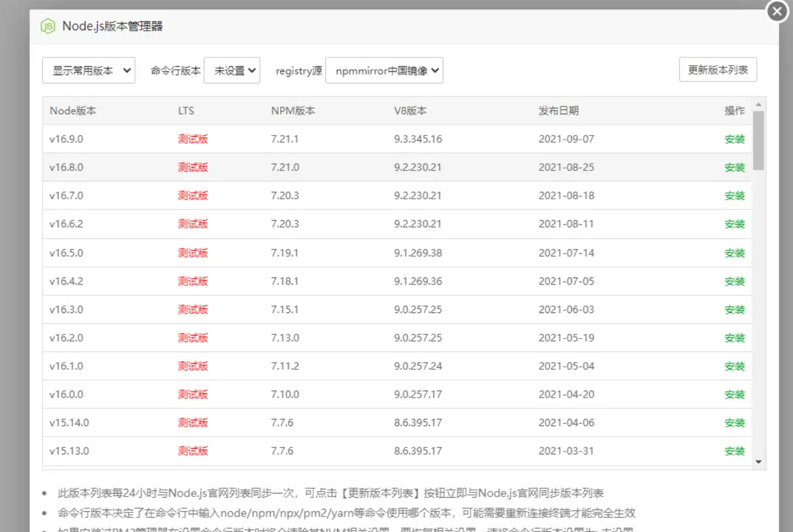Click the Node.js logo icon
This screenshot has height=532, width=793.
48,26
